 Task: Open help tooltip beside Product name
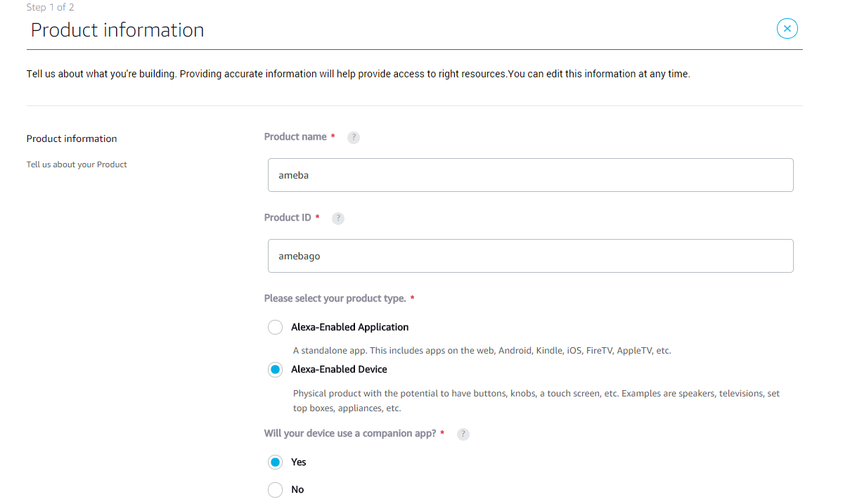(354, 138)
